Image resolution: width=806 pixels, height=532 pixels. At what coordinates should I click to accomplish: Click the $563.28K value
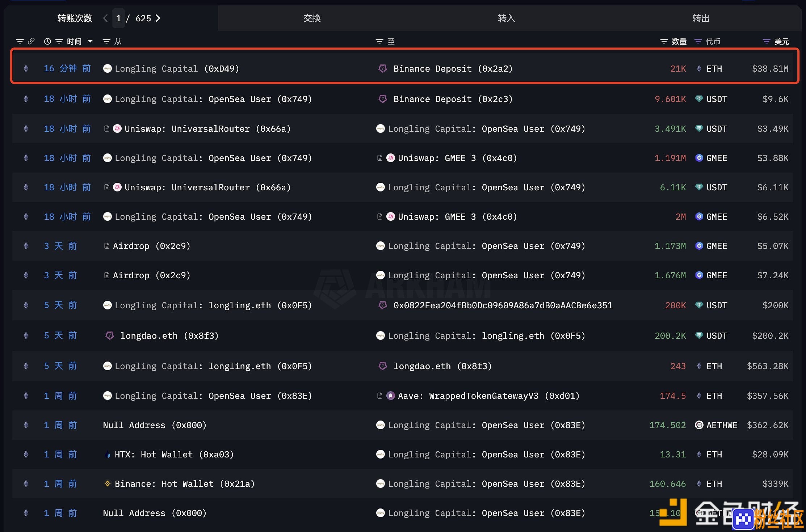pyautogui.click(x=768, y=366)
